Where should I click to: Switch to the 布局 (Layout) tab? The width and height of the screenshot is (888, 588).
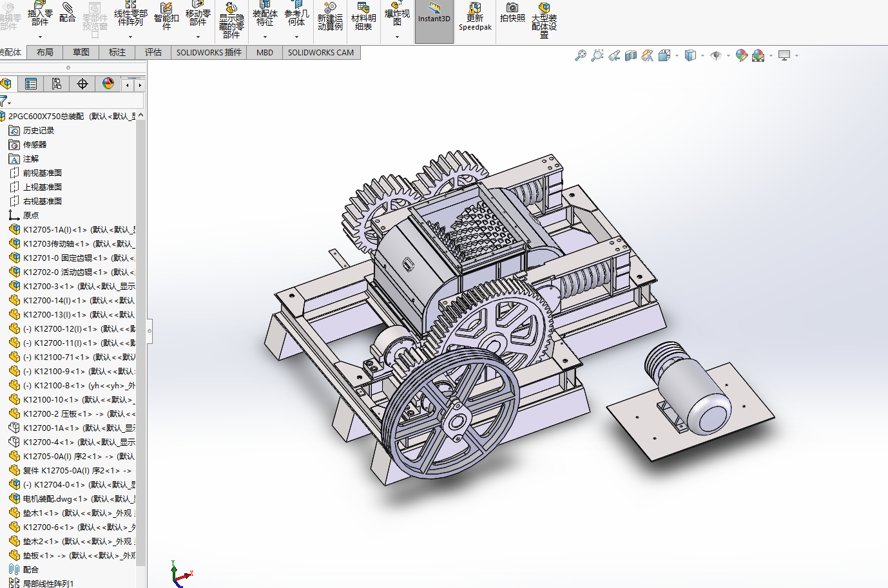coord(45,52)
